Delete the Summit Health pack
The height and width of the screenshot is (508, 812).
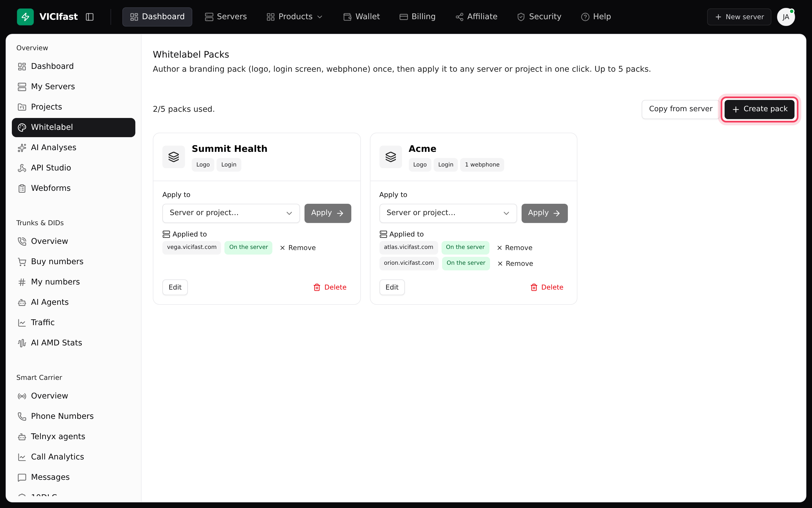(x=330, y=287)
